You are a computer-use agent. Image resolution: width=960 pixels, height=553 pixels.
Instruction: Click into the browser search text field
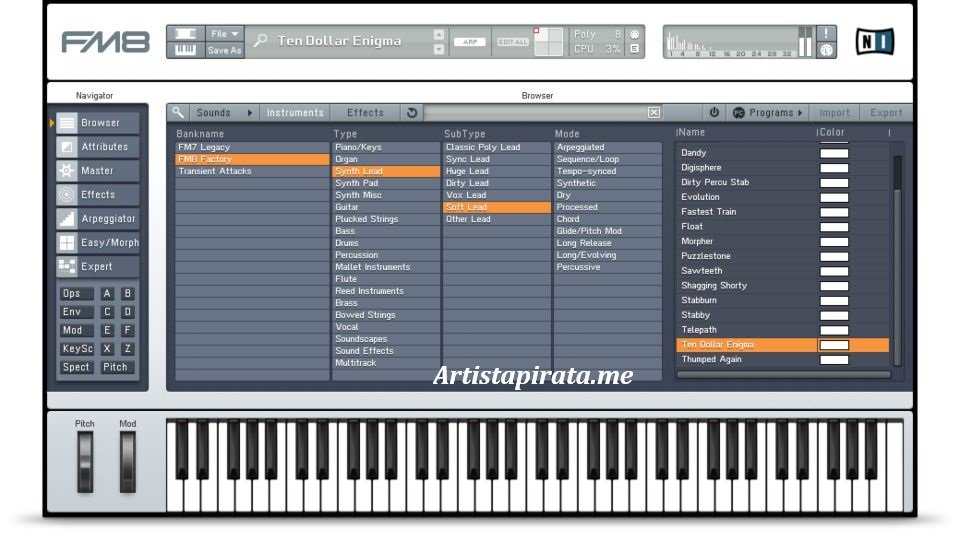[x=535, y=113]
